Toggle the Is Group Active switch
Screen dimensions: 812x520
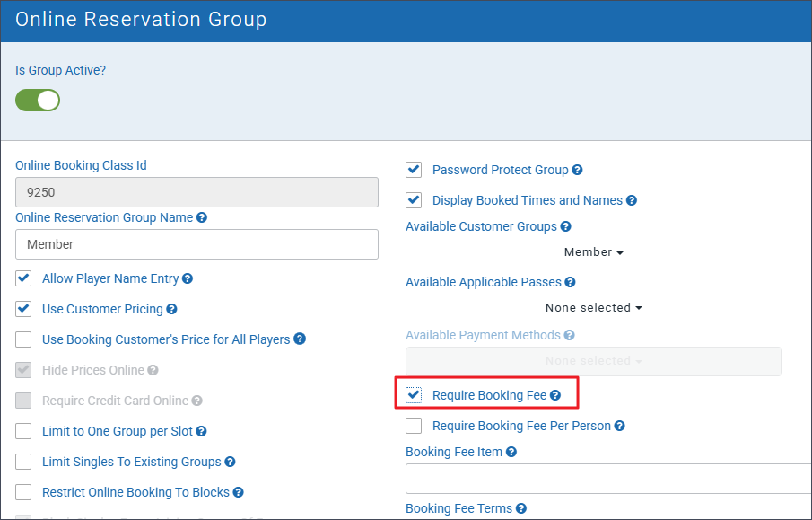(38, 100)
